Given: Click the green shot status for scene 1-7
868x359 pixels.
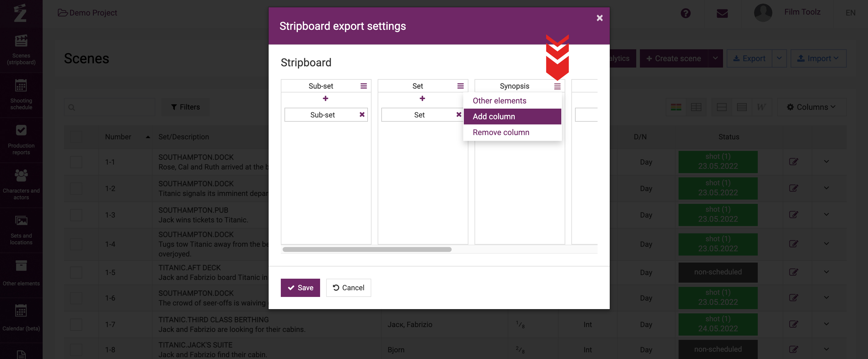Looking at the screenshot, I should tap(718, 324).
